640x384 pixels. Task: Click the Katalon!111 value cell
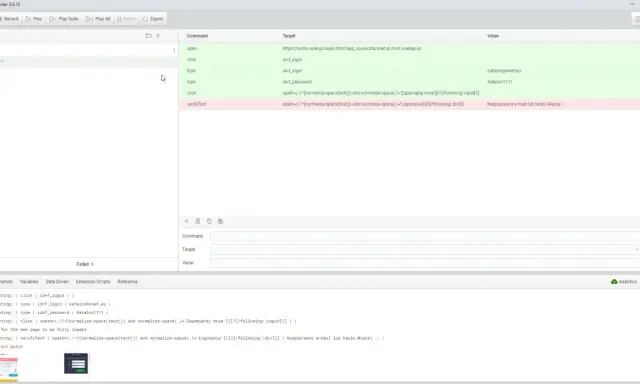pyautogui.click(x=500, y=82)
